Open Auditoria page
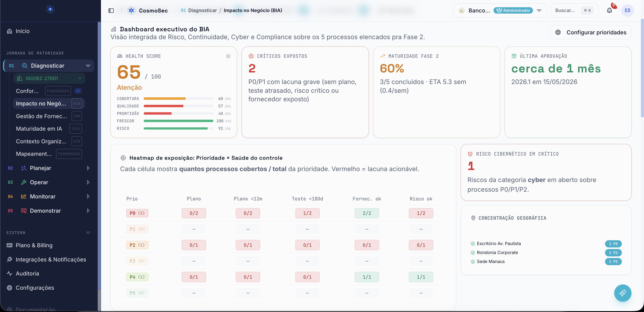The height and width of the screenshot is (312, 644). [x=49, y=273]
